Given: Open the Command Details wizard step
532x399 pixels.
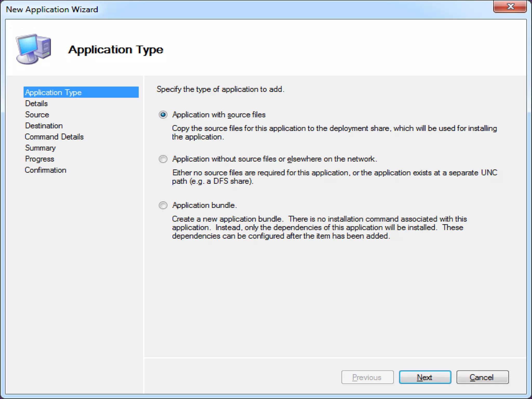Looking at the screenshot, I should click(54, 137).
